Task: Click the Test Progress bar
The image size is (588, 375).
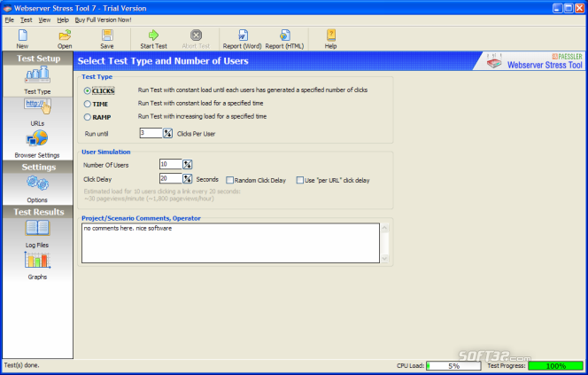Action: click(556, 365)
